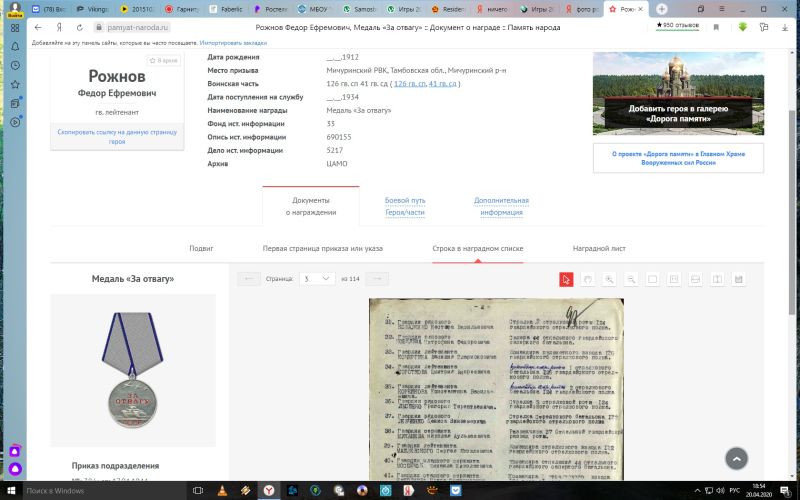Select the red pointer cursor tool

coord(566,279)
